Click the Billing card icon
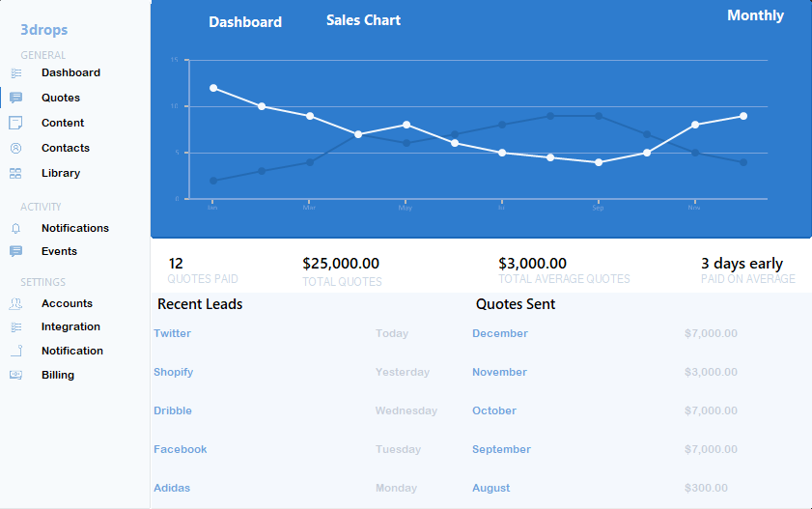The height and width of the screenshot is (509, 812). pos(15,375)
